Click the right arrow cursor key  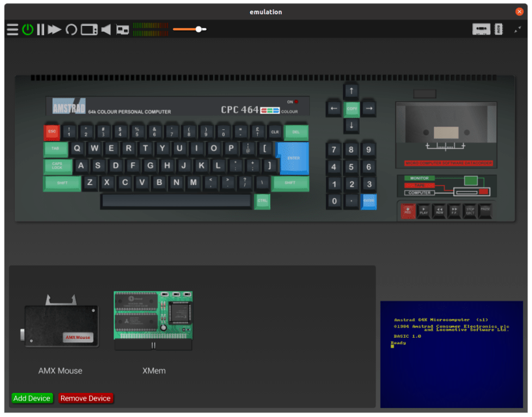point(369,109)
